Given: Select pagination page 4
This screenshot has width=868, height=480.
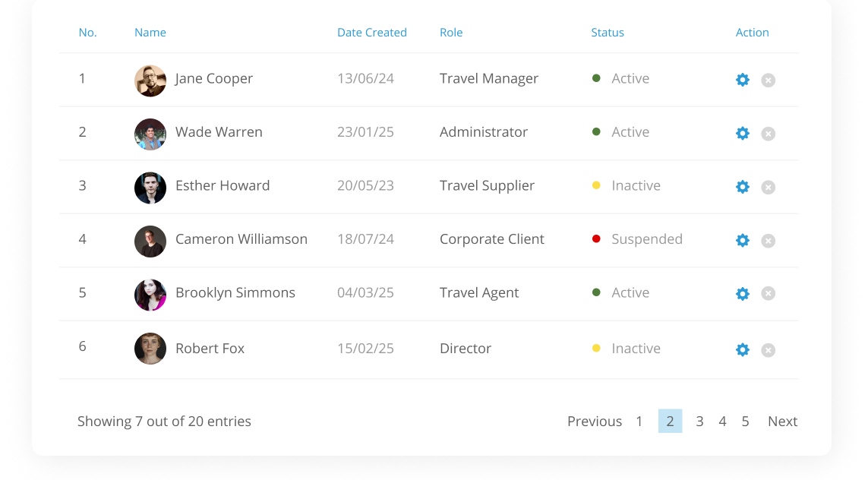Looking at the screenshot, I should (722, 421).
